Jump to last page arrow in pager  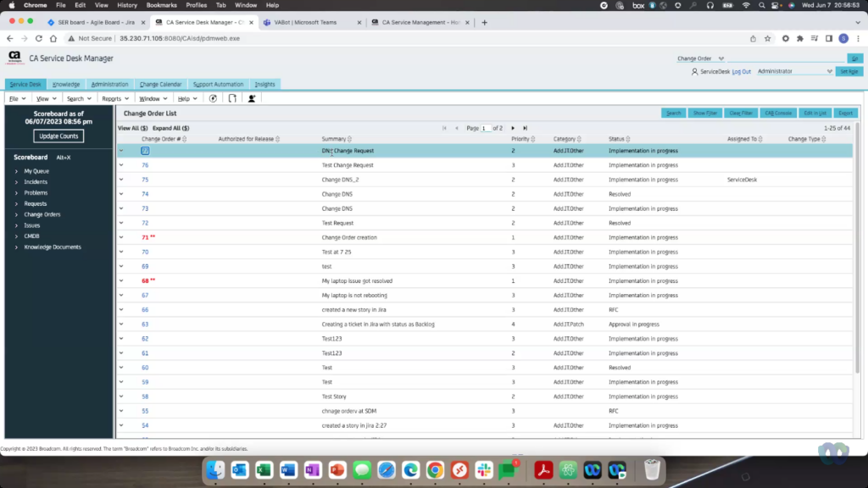pos(526,128)
